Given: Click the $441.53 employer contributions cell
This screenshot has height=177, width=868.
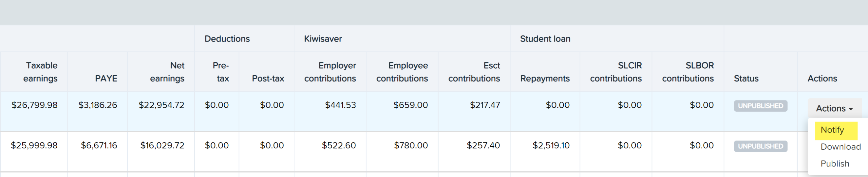Looking at the screenshot, I should pyautogui.click(x=340, y=105).
